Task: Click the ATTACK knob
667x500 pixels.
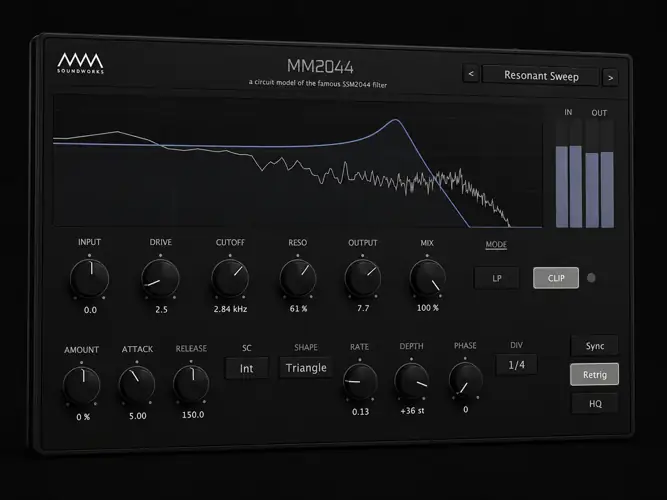Action: click(137, 384)
